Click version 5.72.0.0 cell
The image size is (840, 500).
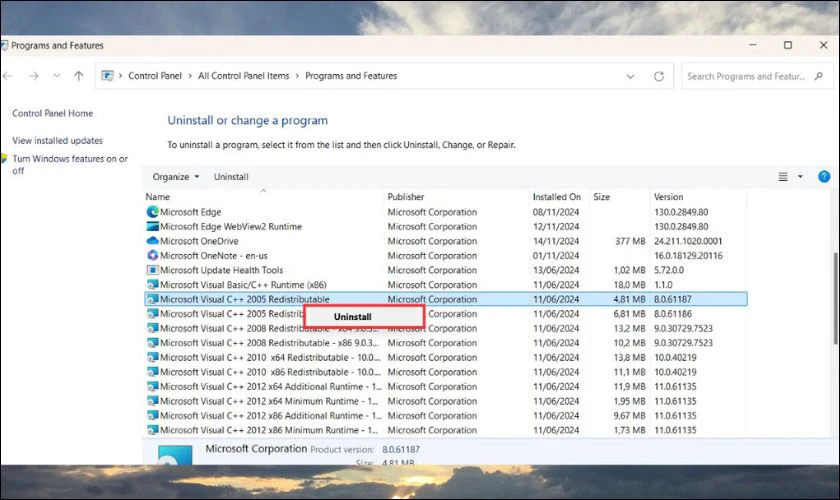pos(669,270)
